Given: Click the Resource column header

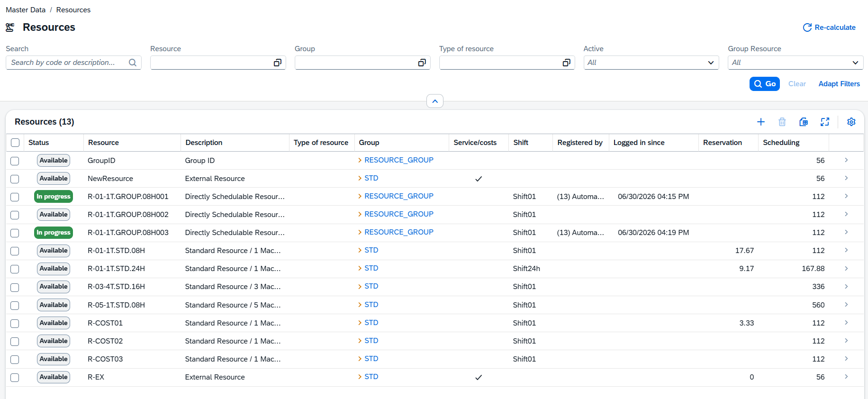Looking at the screenshot, I should tap(103, 143).
